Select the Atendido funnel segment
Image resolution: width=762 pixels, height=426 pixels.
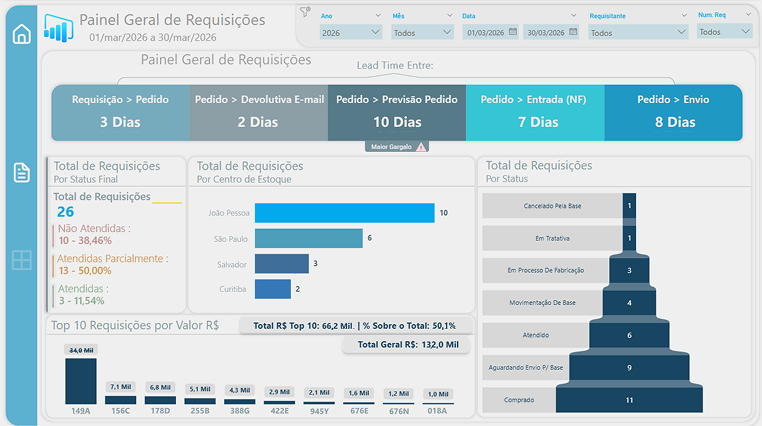pyautogui.click(x=629, y=335)
